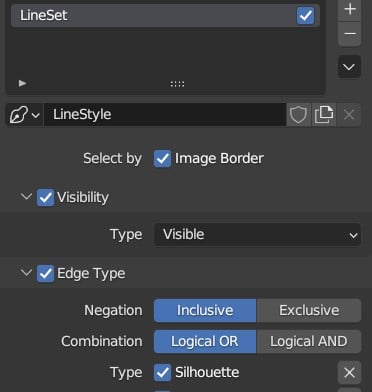The width and height of the screenshot is (372, 392).
Task: Expand list filter options triangle
Action: click(x=22, y=83)
